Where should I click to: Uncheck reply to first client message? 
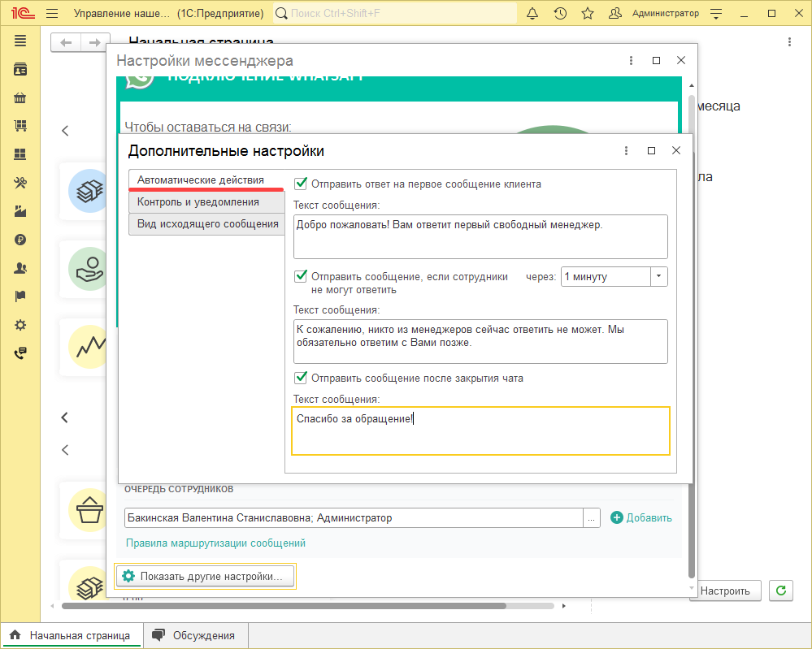[x=301, y=184]
